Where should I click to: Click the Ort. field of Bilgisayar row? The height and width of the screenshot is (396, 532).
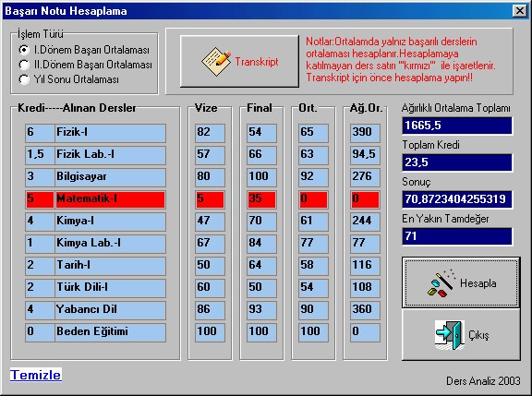click(x=313, y=177)
